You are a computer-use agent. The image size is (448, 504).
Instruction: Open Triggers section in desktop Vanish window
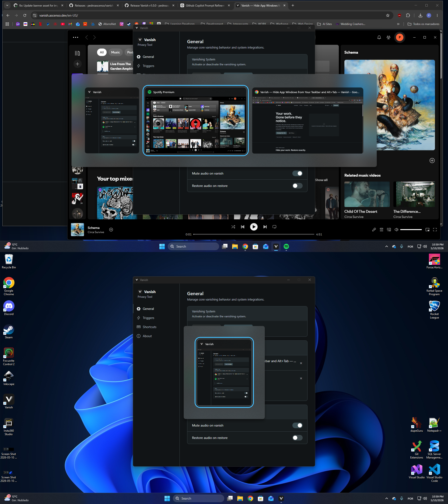[x=148, y=318]
